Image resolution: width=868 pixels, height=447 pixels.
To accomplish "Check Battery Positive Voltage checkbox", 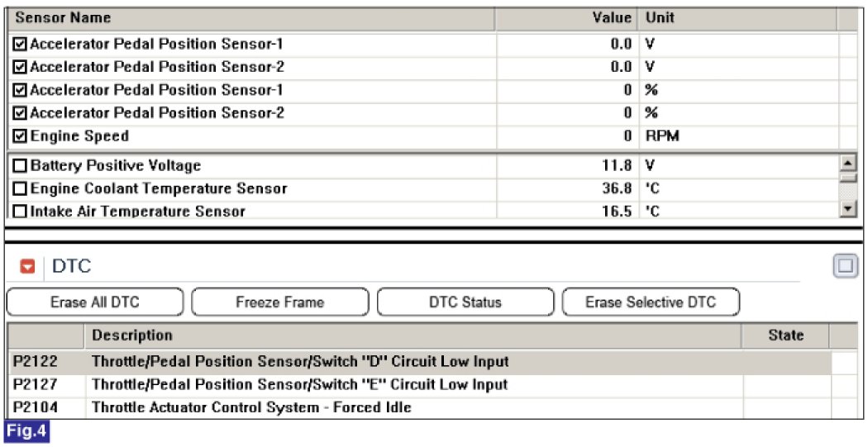I will point(20,165).
